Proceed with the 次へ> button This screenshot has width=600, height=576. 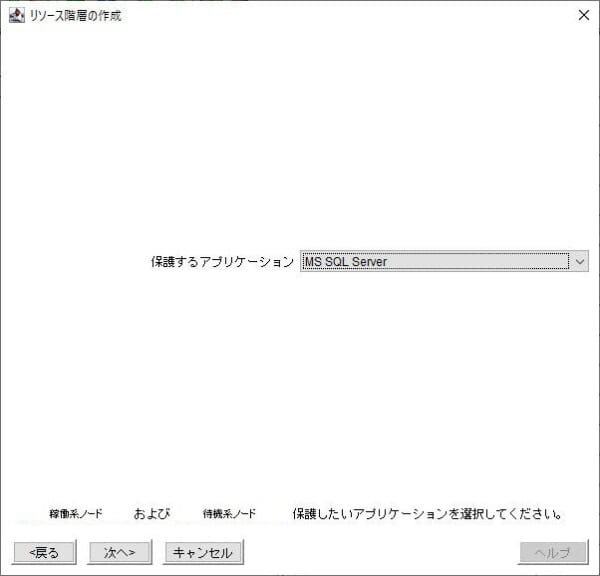click(119, 552)
